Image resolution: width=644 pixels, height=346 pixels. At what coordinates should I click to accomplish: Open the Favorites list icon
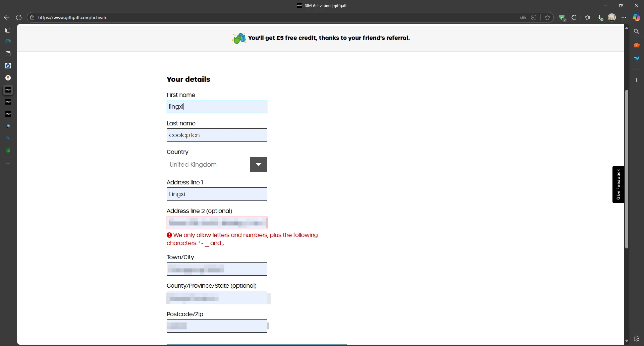587,17
